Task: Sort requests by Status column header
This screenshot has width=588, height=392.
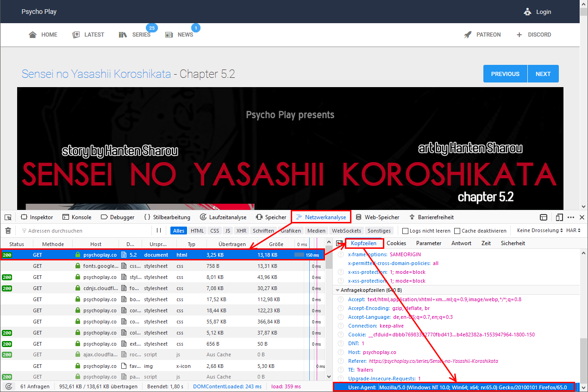Action: (x=17, y=244)
